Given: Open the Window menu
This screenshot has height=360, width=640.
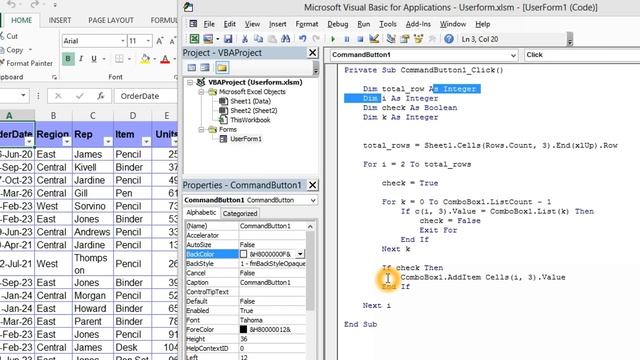Looking at the screenshot, I should pos(453,24).
